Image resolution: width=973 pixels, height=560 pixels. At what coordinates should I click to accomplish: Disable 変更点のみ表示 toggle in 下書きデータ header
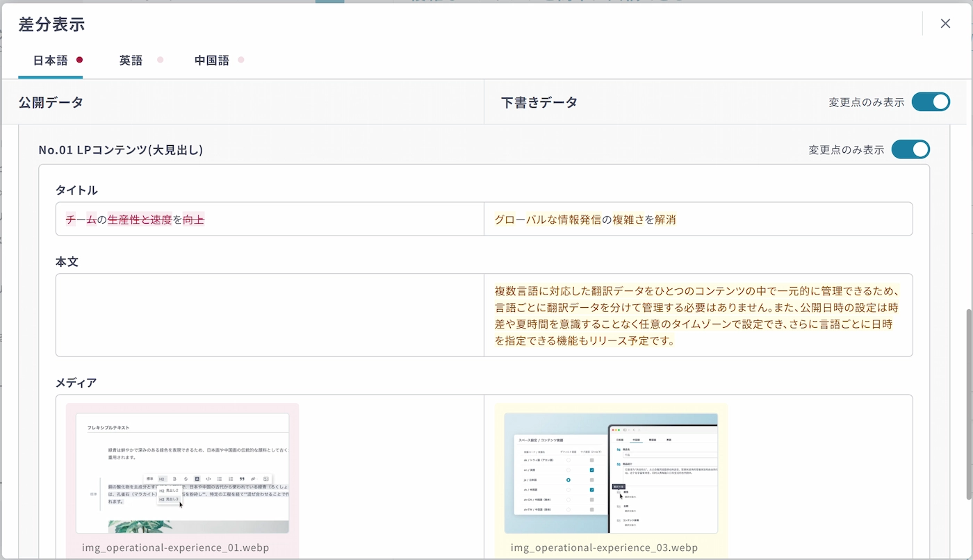click(930, 102)
